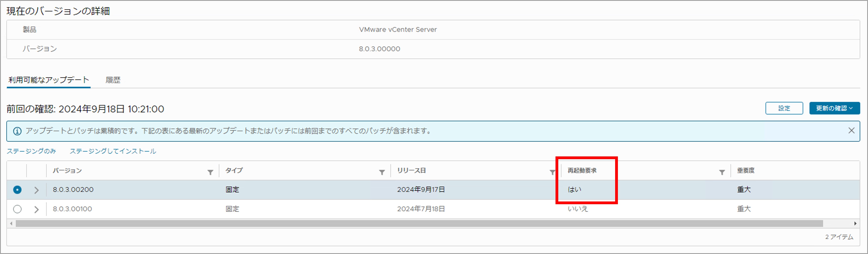This screenshot has width=868, height=254.
Task: Click the filter icon in リリース日 column
Action: (552, 173)
